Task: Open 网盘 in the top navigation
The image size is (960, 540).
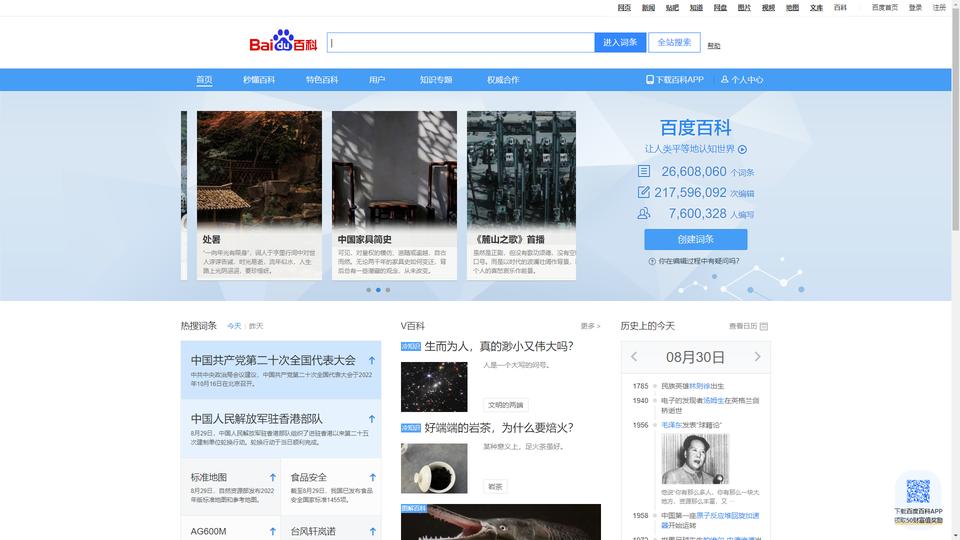Action: click(x=720, y=7)
